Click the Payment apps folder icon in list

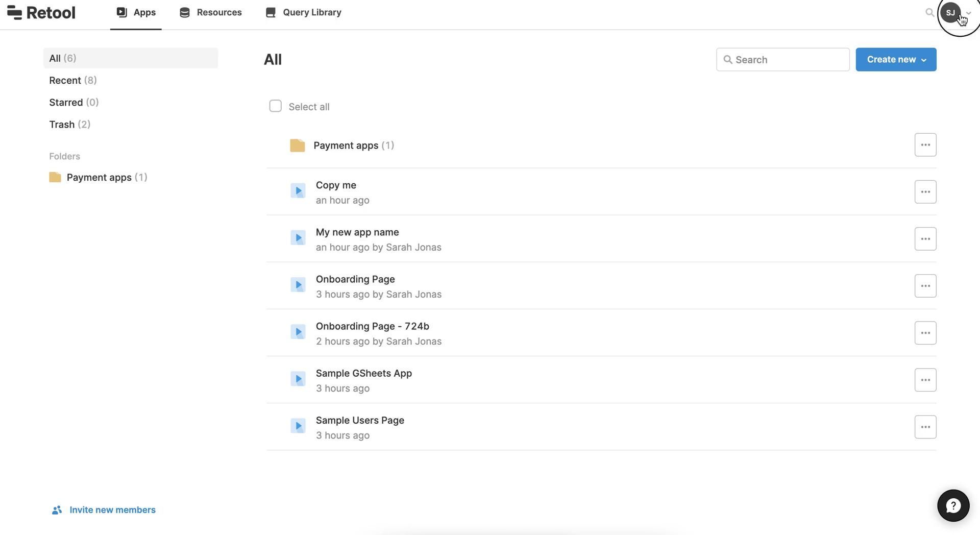click(297, 145)
